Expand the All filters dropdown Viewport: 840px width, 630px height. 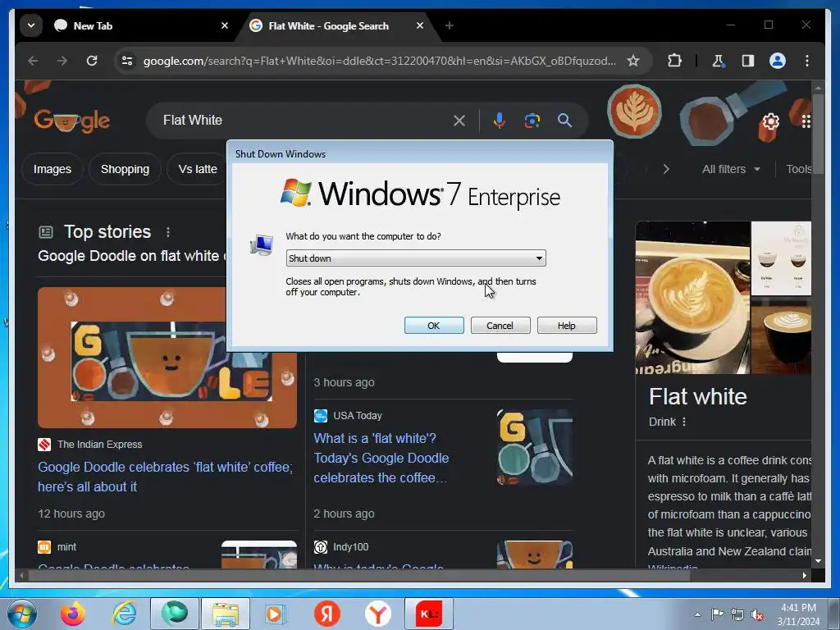pyautogui.click(x=731, y=169)
